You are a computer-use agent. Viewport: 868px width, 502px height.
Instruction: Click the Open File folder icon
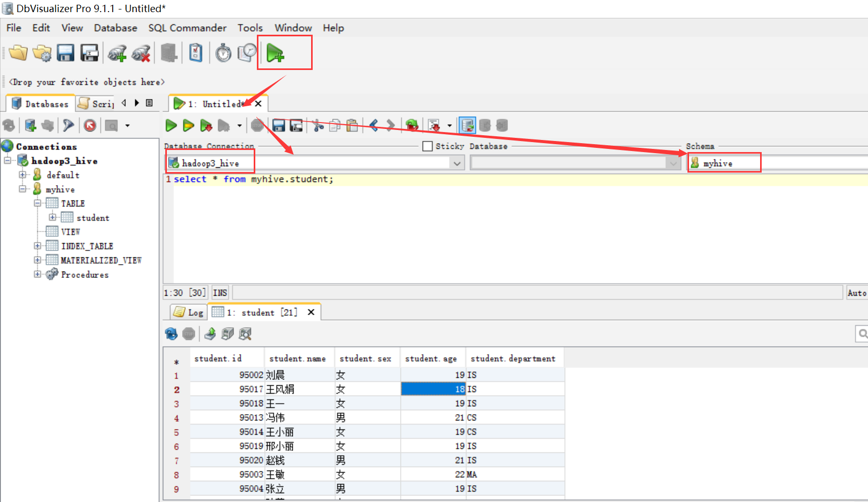point(18,53)
